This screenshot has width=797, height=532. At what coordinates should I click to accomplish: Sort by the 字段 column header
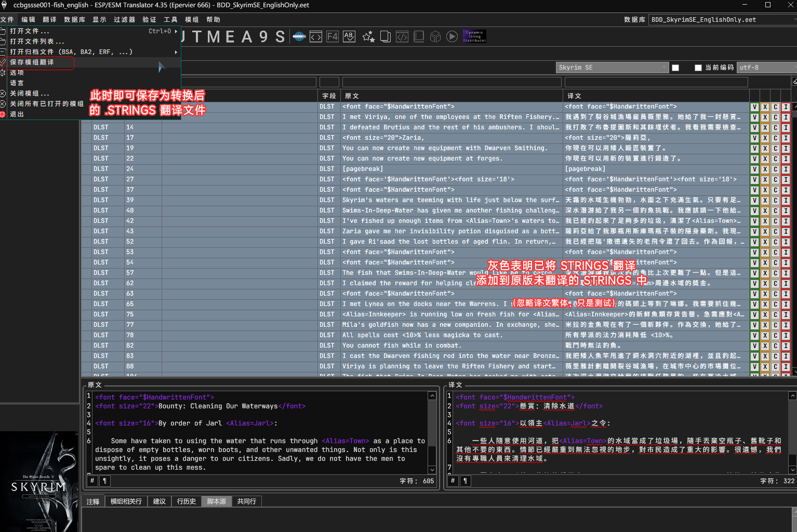pyautogui.click(x=328, y=96)
